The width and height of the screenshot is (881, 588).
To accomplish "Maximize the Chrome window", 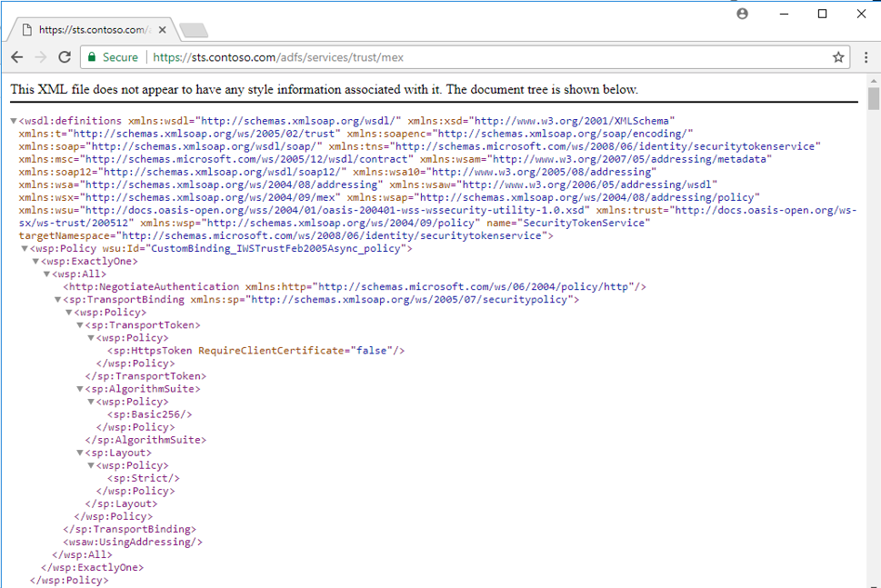I will [x=822, y=14].
